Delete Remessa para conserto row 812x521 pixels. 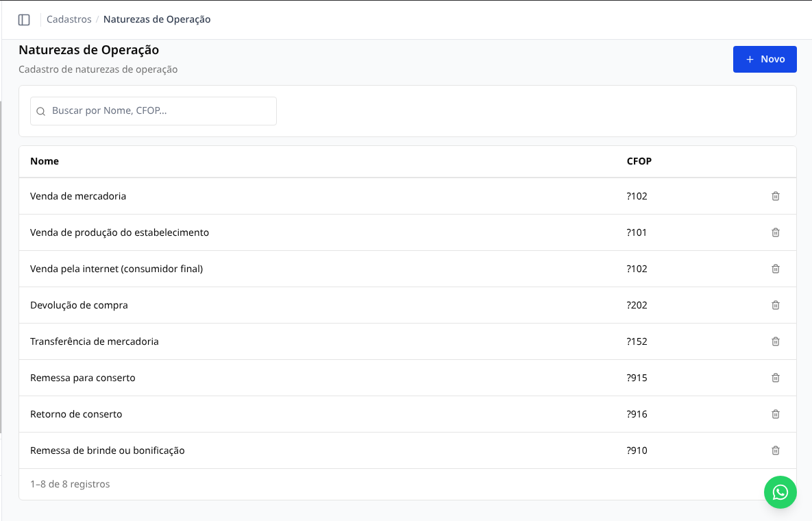pyautogui.click(x=775, y=378)
